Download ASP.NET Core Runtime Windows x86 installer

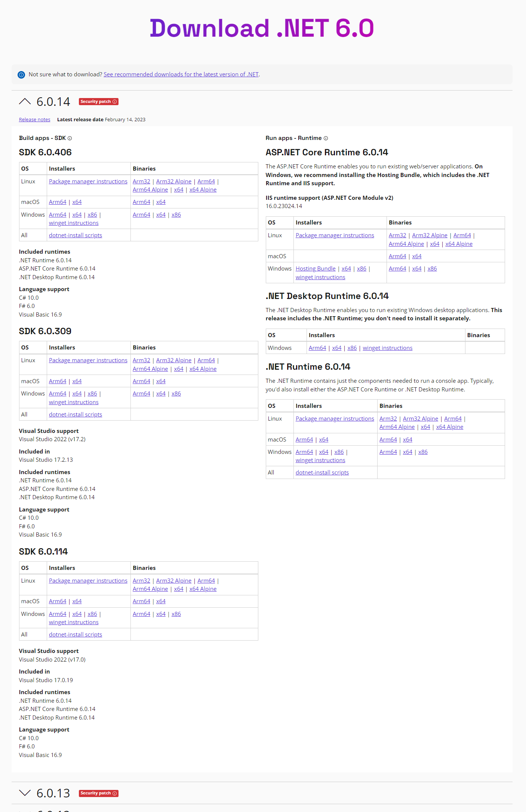point(362,268)
